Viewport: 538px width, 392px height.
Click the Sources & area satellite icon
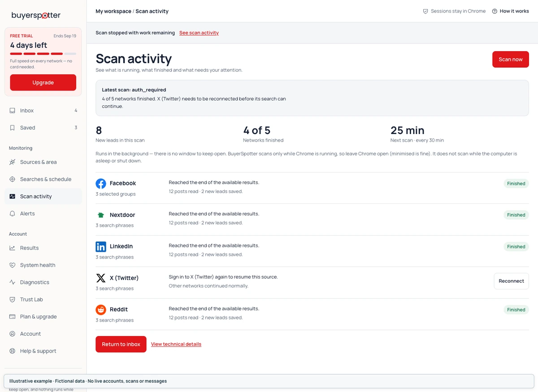point(13,162)
